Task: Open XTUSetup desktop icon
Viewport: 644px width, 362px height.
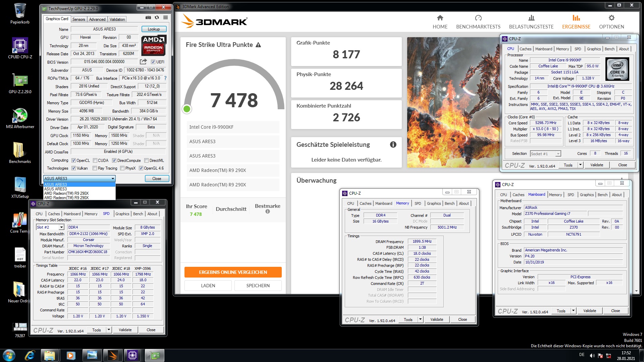Action: pos(20,188)
